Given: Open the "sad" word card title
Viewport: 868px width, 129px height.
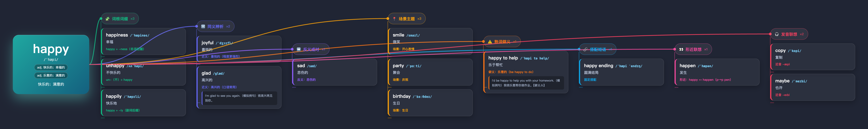Looking at the screenshot, I should pos(301,66).
